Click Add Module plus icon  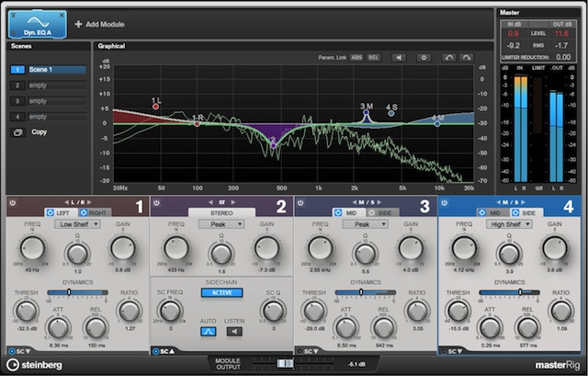pyautogui.click(x=78, y=24)
